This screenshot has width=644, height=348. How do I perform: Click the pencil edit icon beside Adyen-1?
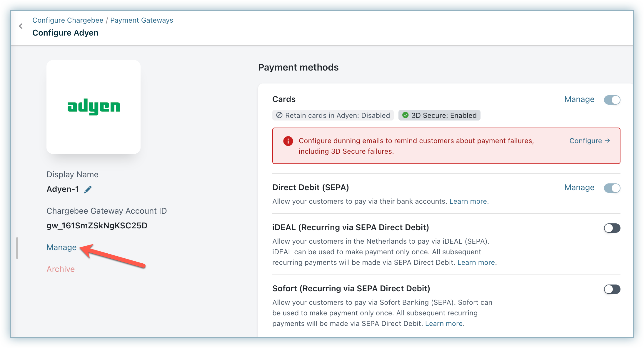tap(88, 190)
